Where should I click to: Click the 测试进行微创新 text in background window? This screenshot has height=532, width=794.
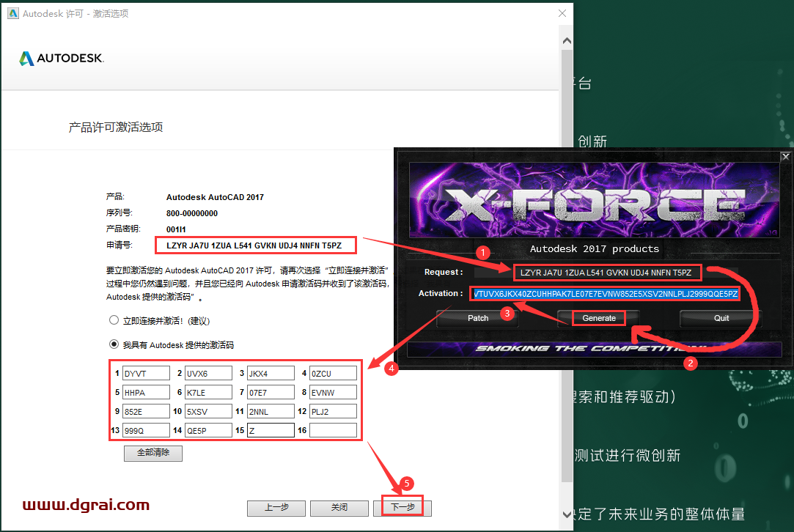pyautogui.click(x=628, y=455)
